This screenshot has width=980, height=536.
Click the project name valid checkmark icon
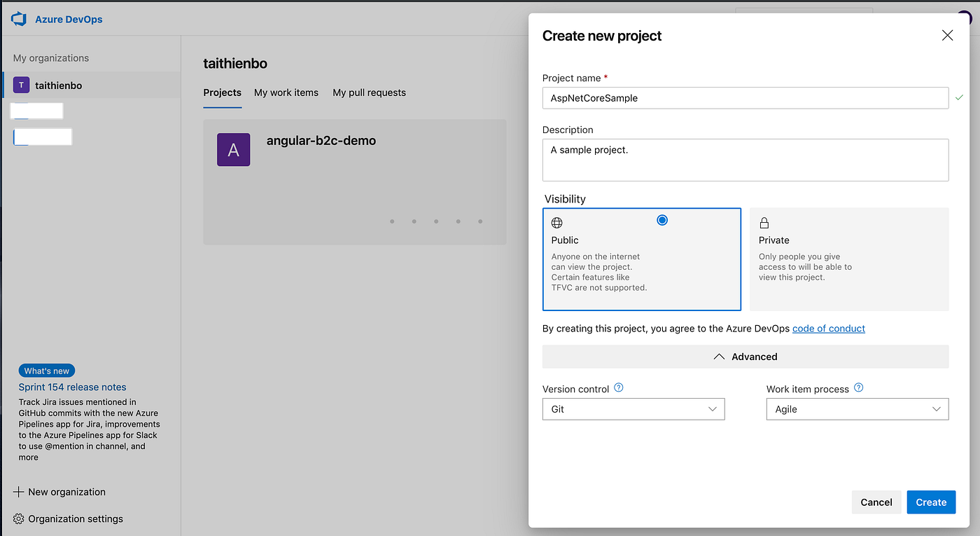pos(959,97)
